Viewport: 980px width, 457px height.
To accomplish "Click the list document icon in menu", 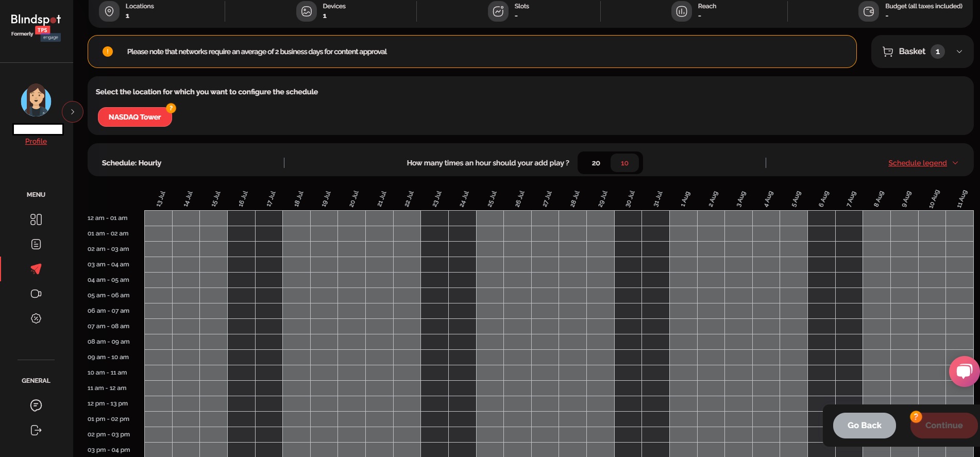I will tap(36, 244).
